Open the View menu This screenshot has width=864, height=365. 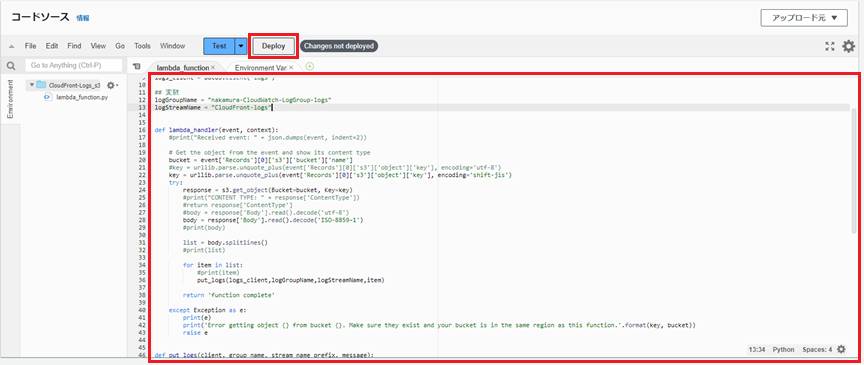[98, 46]
